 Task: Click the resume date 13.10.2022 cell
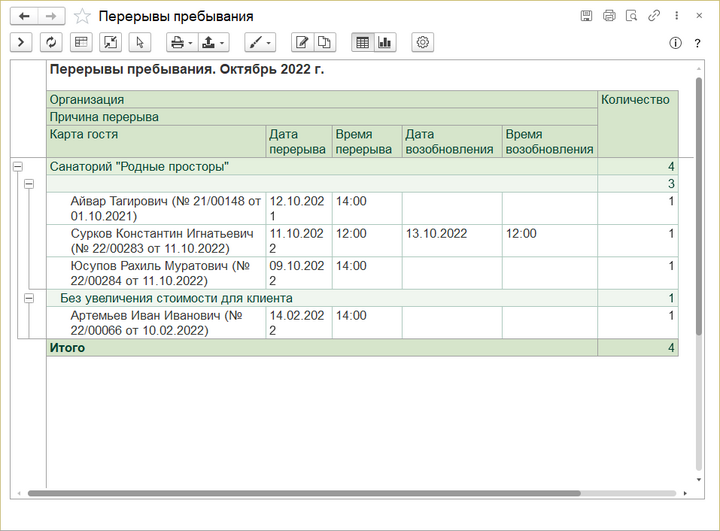click(x=452, y=241)
